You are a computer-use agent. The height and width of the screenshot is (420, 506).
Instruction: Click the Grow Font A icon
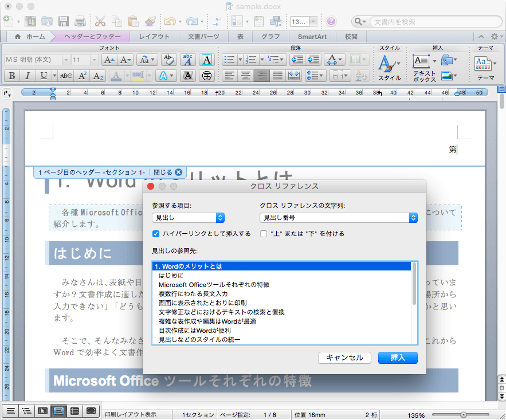click(109, 60)
